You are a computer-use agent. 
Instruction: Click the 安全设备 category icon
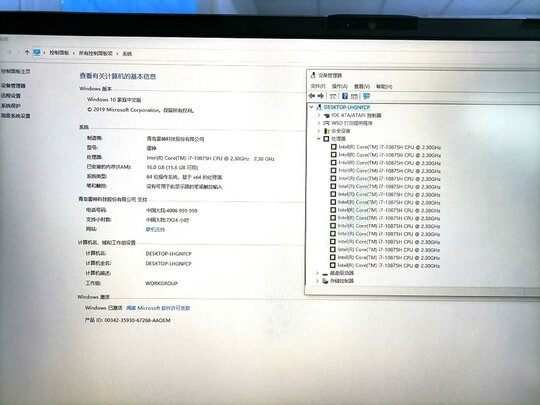click(x=326, y=131)
